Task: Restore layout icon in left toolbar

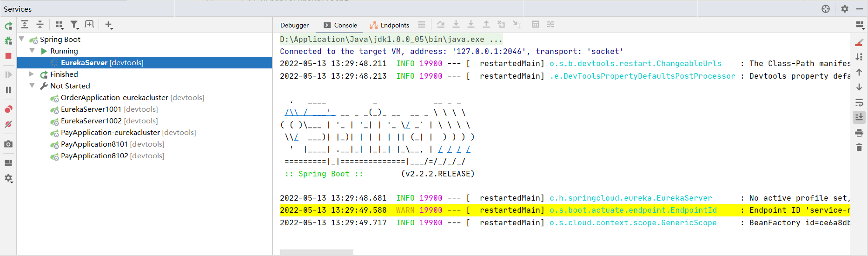Action: [x=8, y=163]
